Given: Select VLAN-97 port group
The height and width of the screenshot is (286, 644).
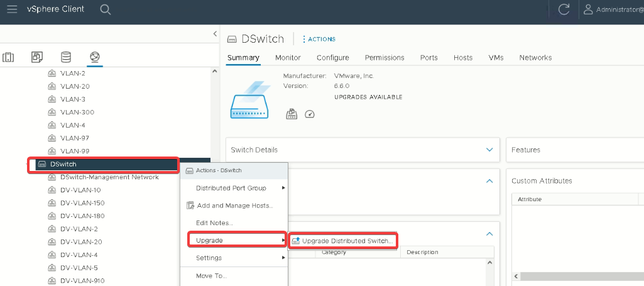Looking at the screenshot, I should click(x=75, y=138).
